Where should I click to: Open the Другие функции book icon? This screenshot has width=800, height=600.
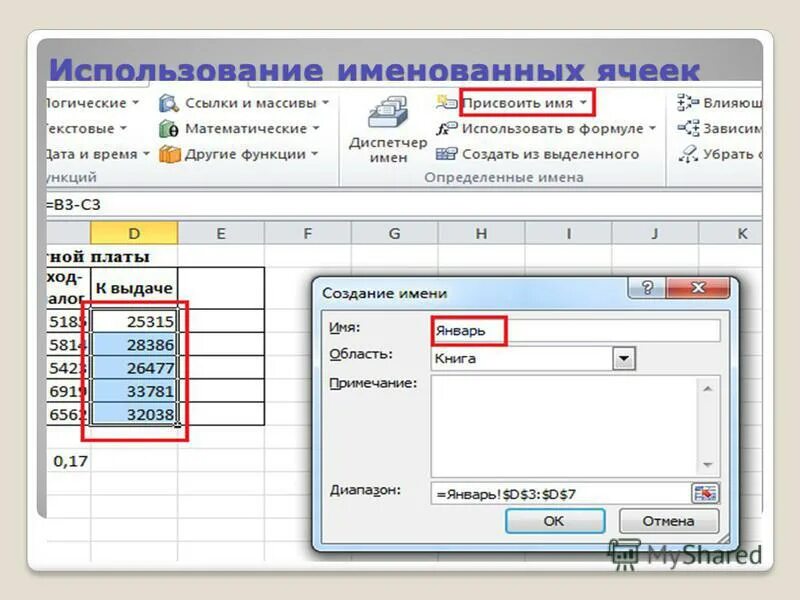(x=169, y=154)
